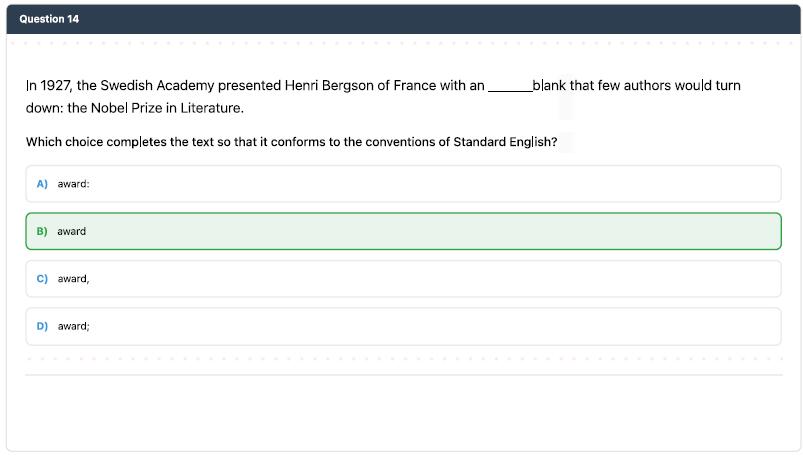Click the word "blank" in the passage
803x465 pixels.
point(549,86)
